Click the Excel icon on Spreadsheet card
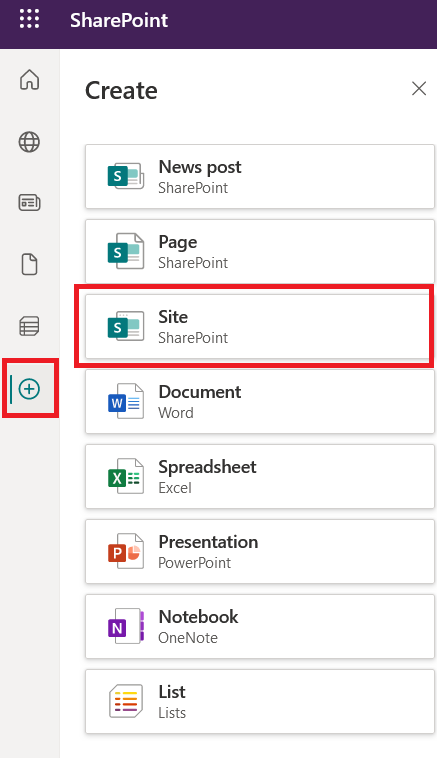This screenshot has height=758, width=437. [x=126, y=476]
